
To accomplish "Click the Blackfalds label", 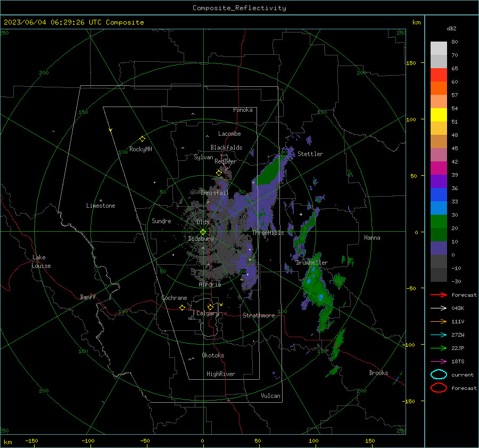I will point(226,148).
